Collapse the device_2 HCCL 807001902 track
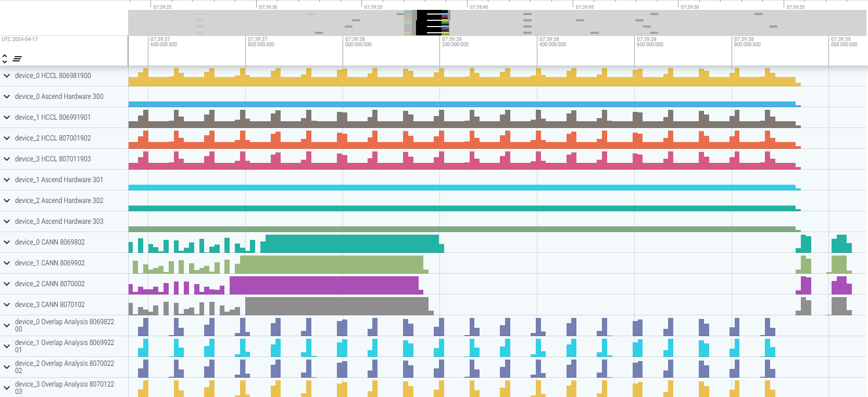Image resolution: width=868 pixels, height=397 pixels. point(7,138)
